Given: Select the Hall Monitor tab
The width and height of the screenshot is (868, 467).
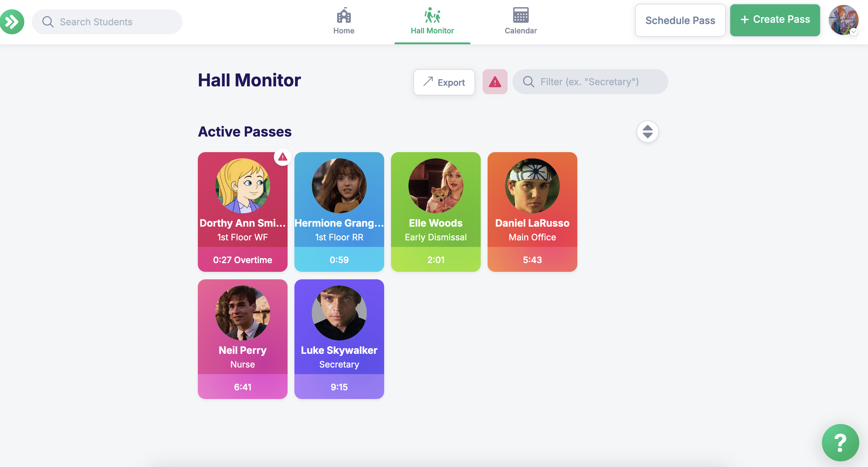Looking at the screenshot, I should pos(432,22).
